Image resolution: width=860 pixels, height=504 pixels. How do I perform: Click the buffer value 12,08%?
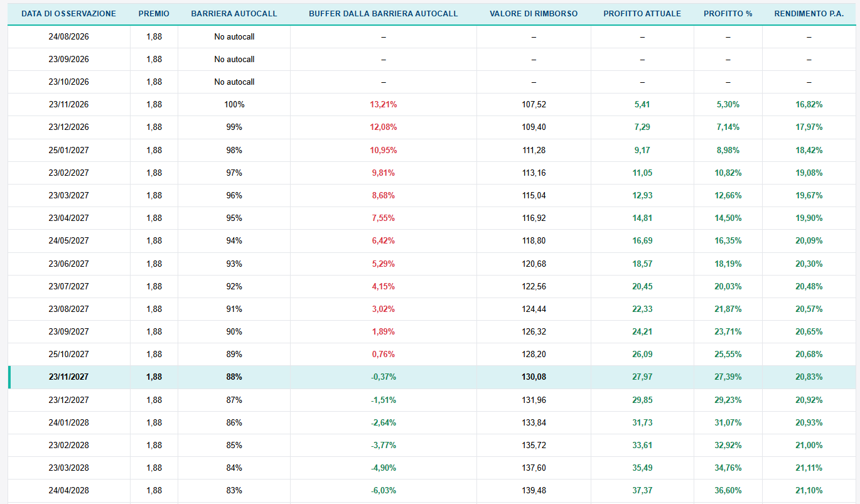(x=384, y=127)
